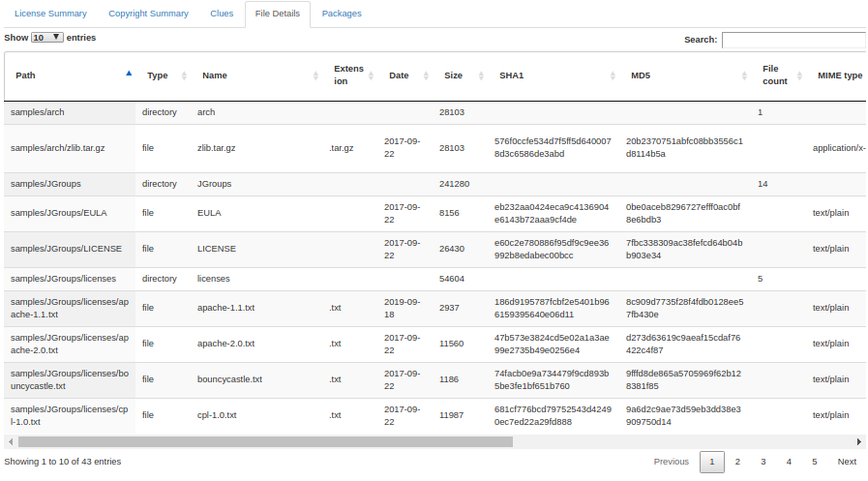868x481 pixels.
Task: Select the samples/JGroups path cell
Action: [70, 184]
